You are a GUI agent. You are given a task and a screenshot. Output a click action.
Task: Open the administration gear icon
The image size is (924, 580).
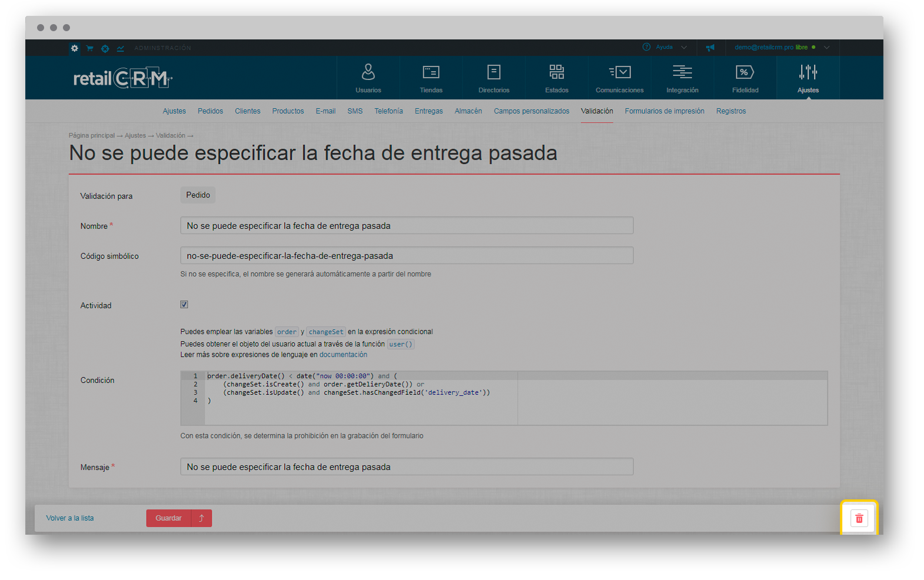tap(75, 48)
